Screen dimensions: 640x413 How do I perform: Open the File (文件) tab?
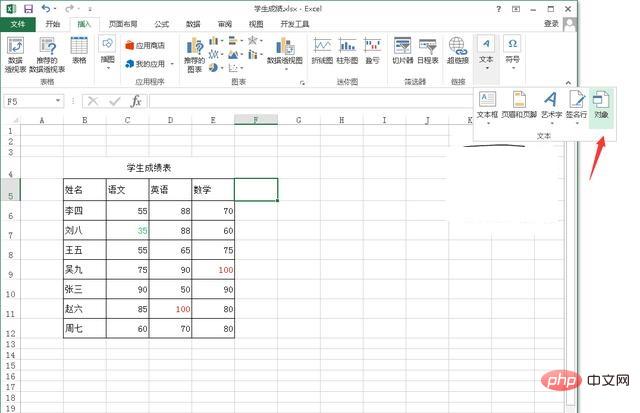tap(18, 24)
